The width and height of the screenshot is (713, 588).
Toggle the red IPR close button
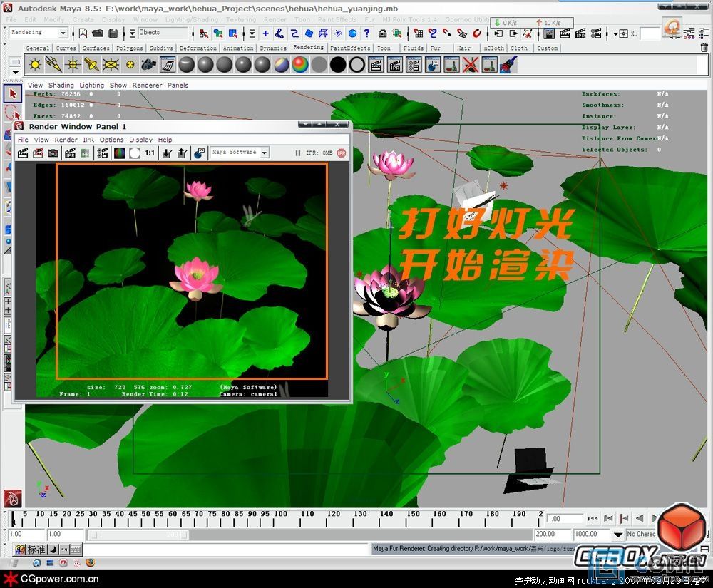[342, 153]
